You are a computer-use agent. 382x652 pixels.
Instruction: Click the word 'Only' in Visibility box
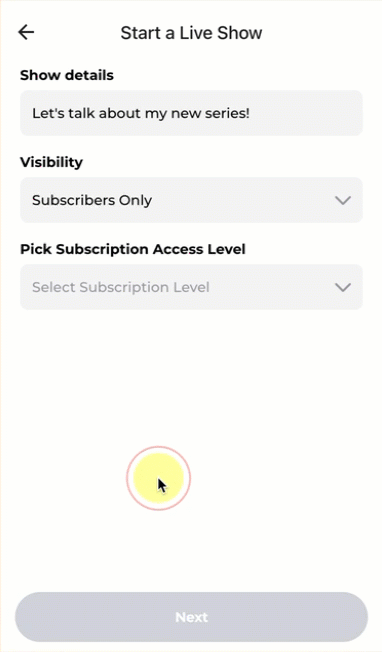(x=135, y=200)
